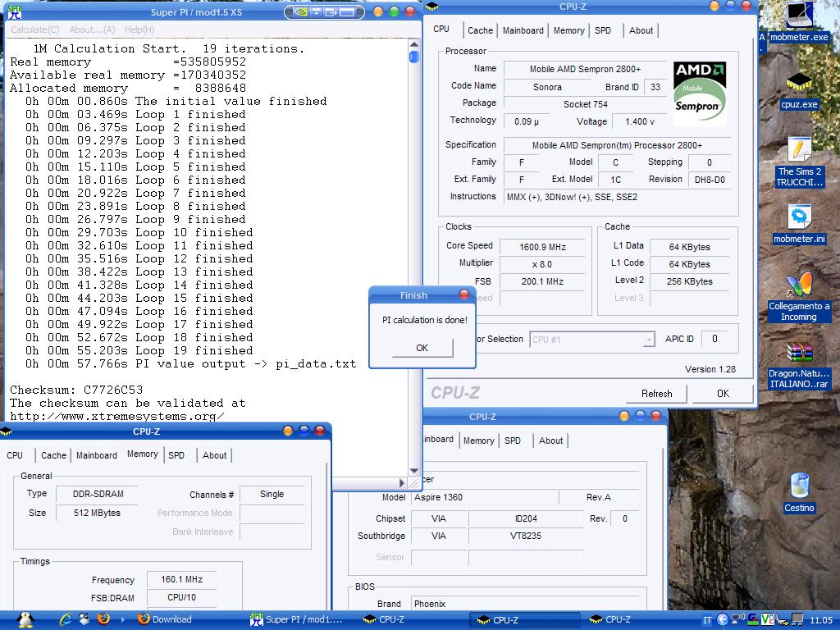Screen dimensions: 840x630
Task: Click the NVIDIA nView icon in Super PI title bar
Action: [x=302, y=11]
